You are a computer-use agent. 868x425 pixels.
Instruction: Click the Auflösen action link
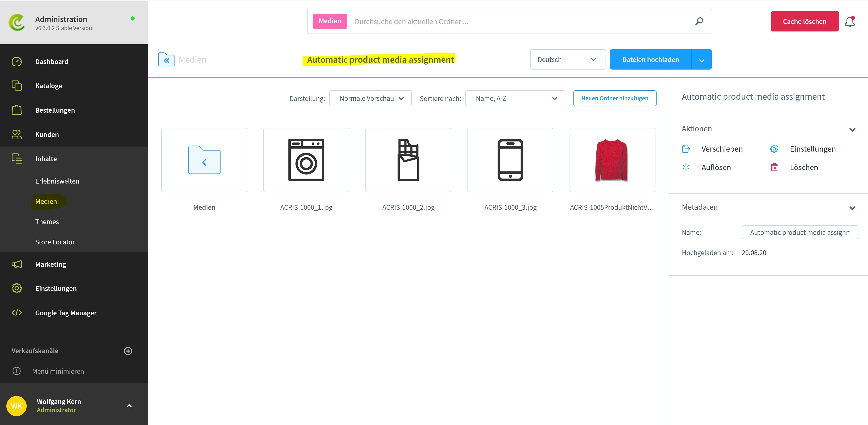[716, 167]
